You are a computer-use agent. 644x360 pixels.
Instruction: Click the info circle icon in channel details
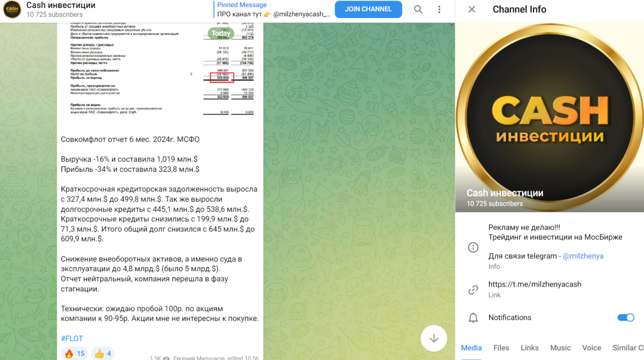pos(473,248)
